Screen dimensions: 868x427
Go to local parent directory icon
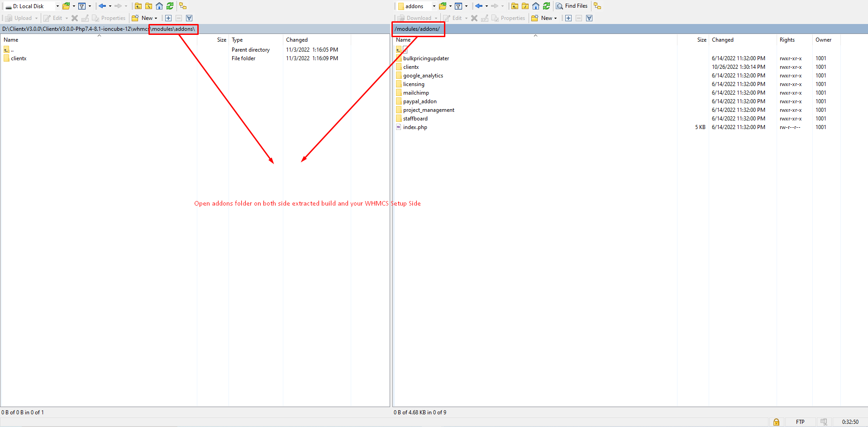click(138, 6)
